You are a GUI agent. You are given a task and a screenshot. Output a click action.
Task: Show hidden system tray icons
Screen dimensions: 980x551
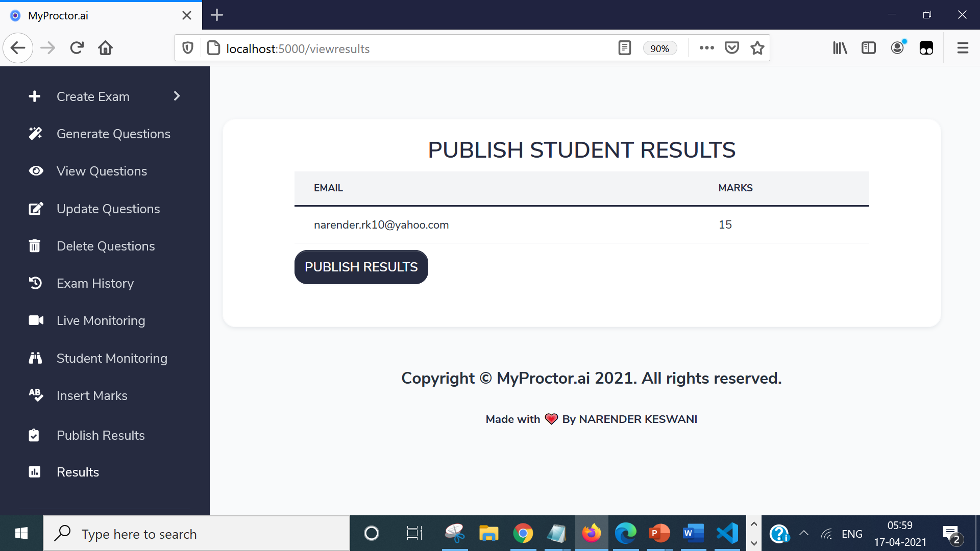[x=804, y=534]
